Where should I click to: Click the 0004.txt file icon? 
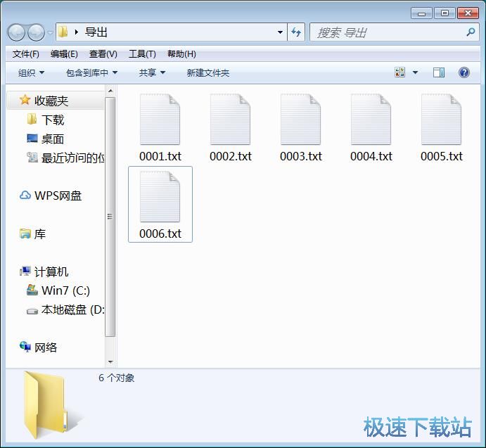coord(371,120)
